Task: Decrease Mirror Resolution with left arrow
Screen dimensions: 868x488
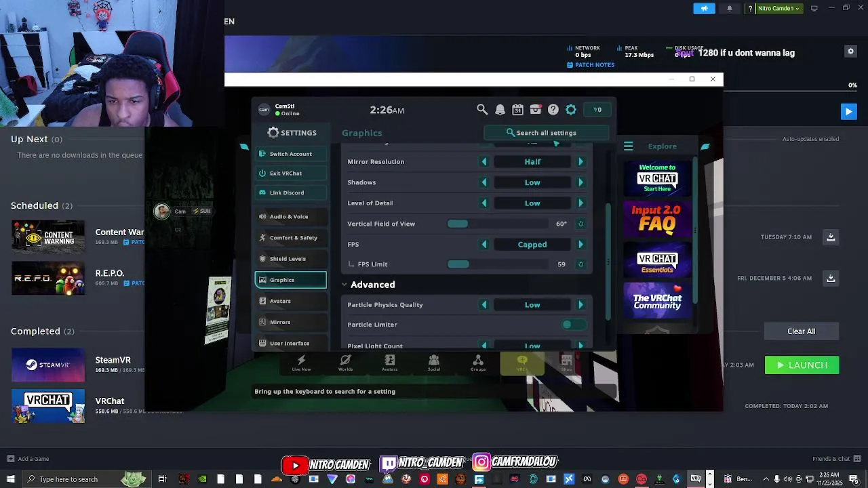Action: pyautogui.click(x=484, y=162)
